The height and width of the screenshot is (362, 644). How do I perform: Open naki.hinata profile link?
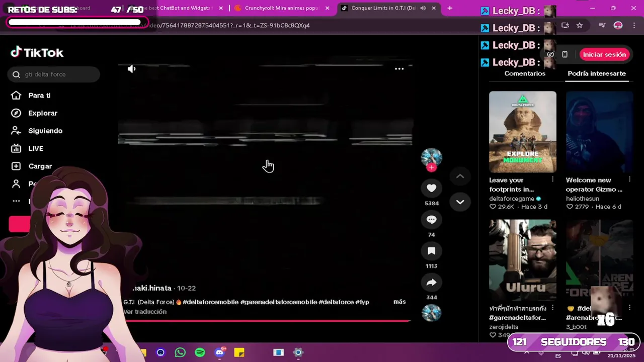coord(151,288)
